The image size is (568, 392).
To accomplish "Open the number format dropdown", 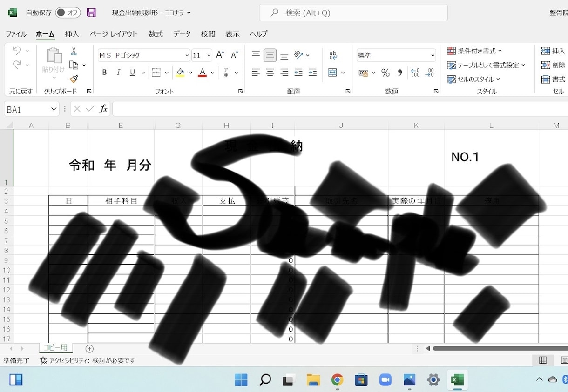I will [433, 55].
